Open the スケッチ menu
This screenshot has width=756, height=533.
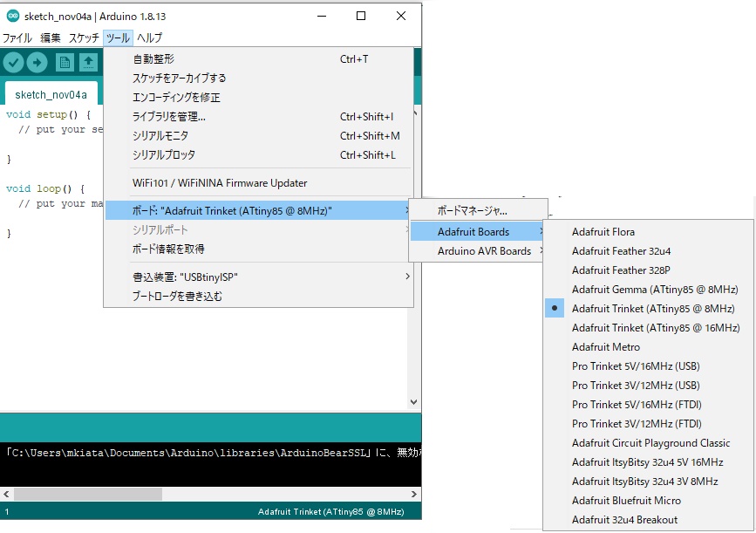(84, 38)
